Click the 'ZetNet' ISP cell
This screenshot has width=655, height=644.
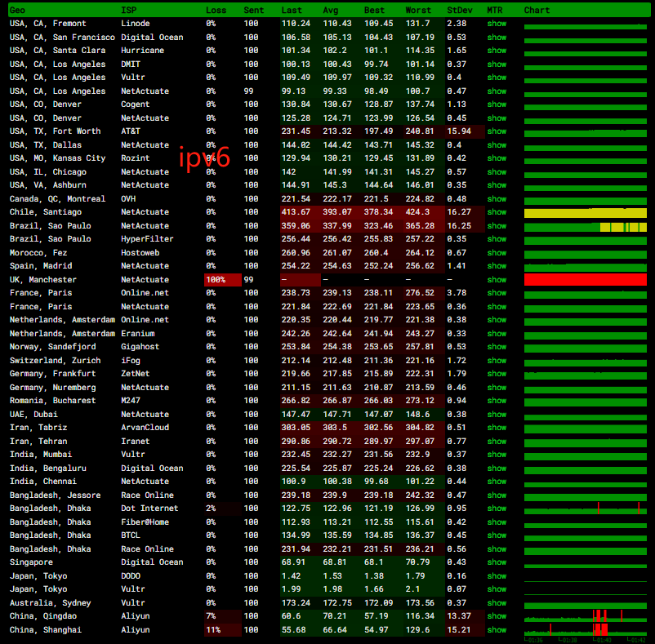point(135,374)
